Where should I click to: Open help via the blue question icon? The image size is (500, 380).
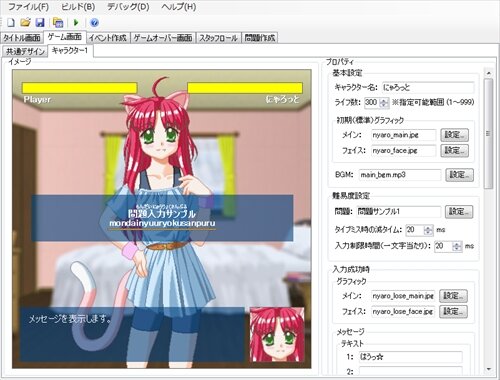pos(94,23)
